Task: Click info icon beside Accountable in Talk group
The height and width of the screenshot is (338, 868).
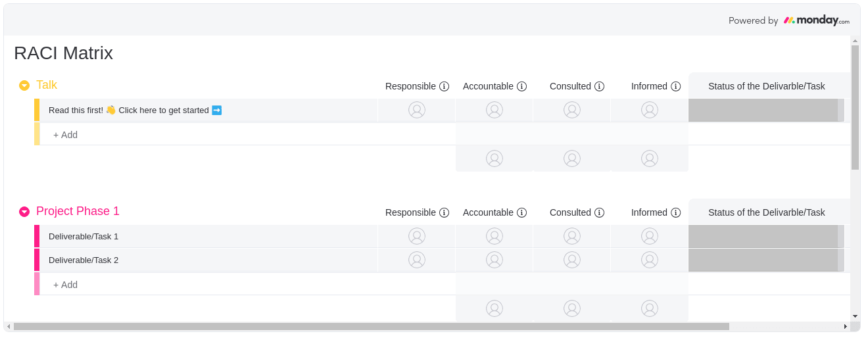Action: (x=521, y=86)
